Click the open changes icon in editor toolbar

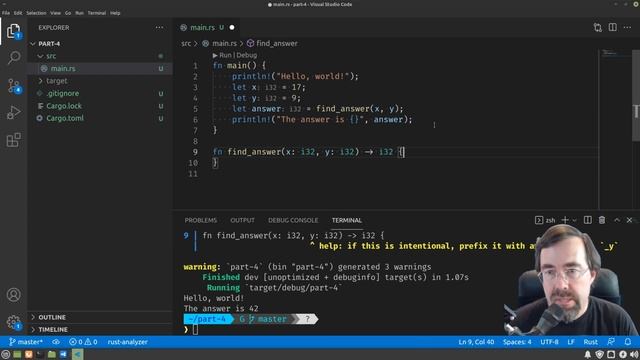coord(598,27)
